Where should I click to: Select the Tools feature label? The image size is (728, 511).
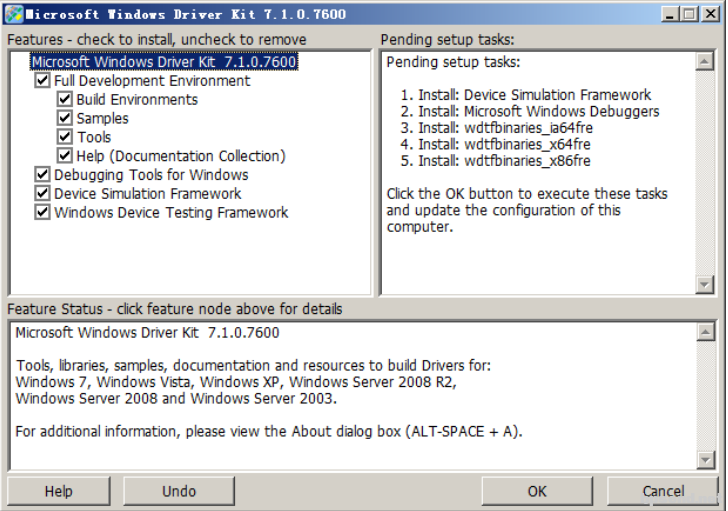point(94,137)
